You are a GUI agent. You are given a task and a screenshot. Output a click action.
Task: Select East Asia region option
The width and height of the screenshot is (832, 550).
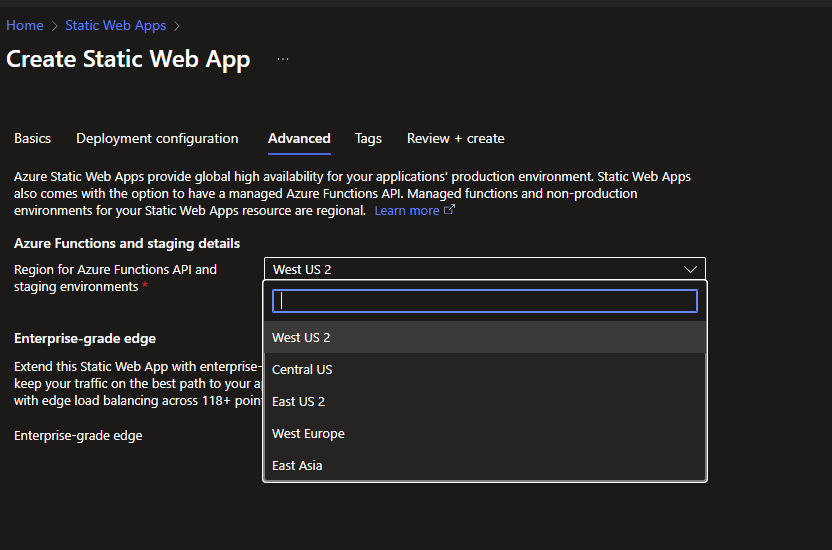pyautogui.click(x=484, y=465)
